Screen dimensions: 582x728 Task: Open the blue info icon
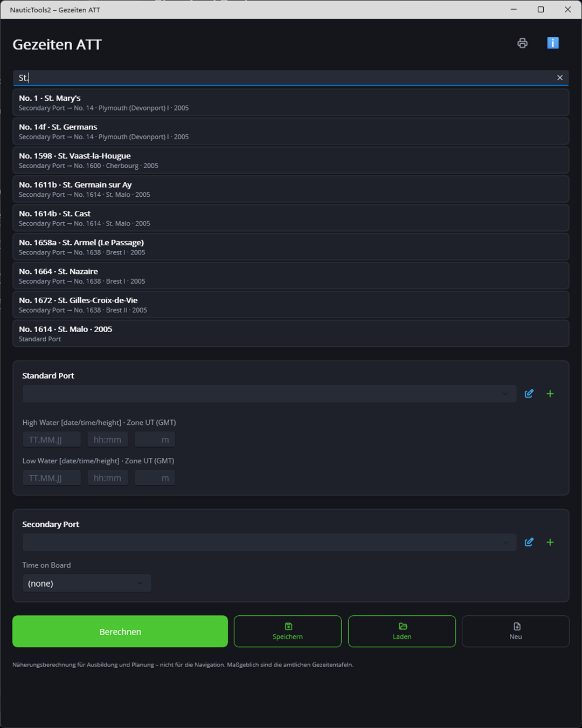point(553,43)
